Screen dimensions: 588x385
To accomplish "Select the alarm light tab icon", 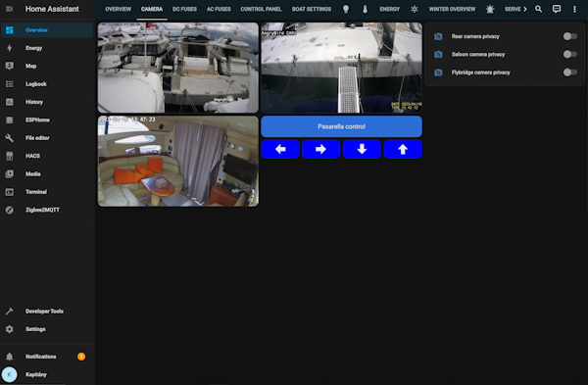I will 490,9.
